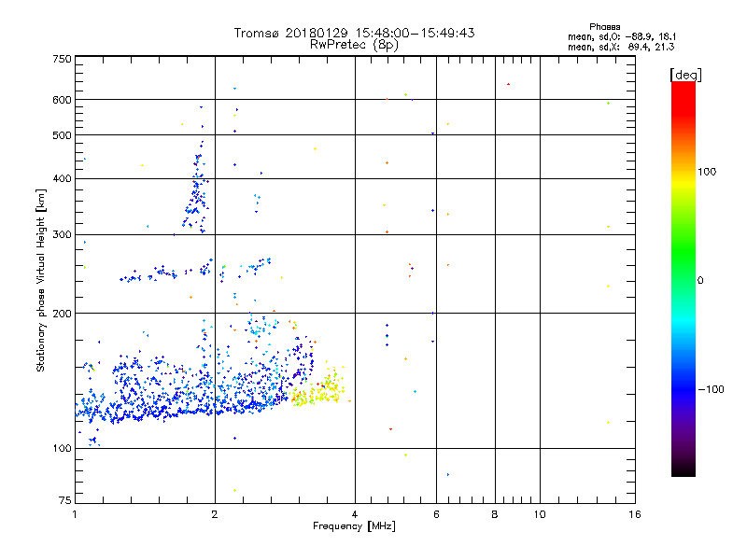Image resolution: width=747 pixels, height=560 pixels.
Task: Click the 'Frequency [MHz]' x-axis label
Action: coord(354,526)
